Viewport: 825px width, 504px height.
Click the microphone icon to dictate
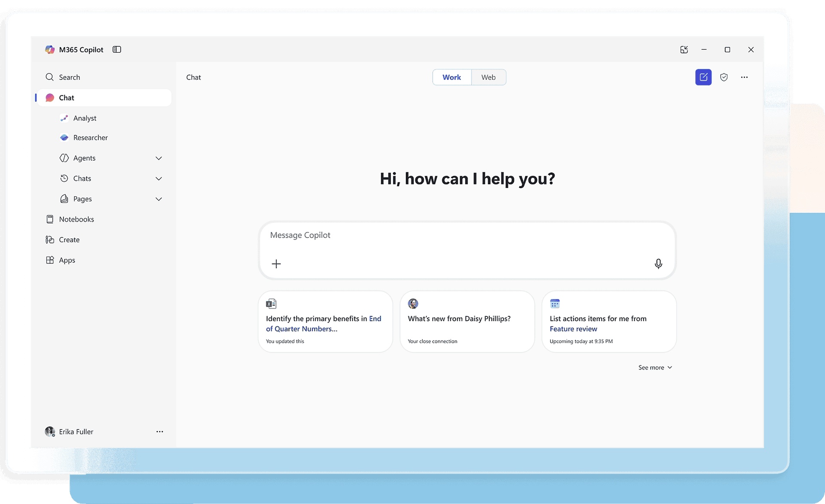[x=659, y=264]
